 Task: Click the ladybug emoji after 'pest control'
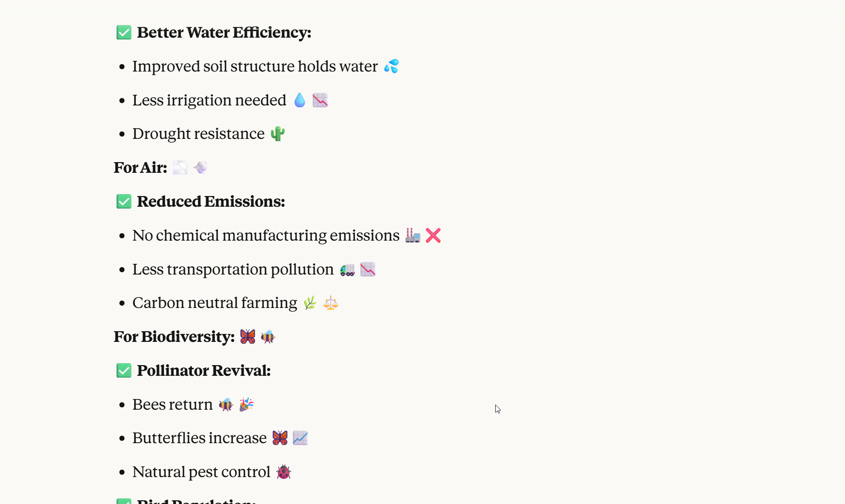click(x=283, y=472)
